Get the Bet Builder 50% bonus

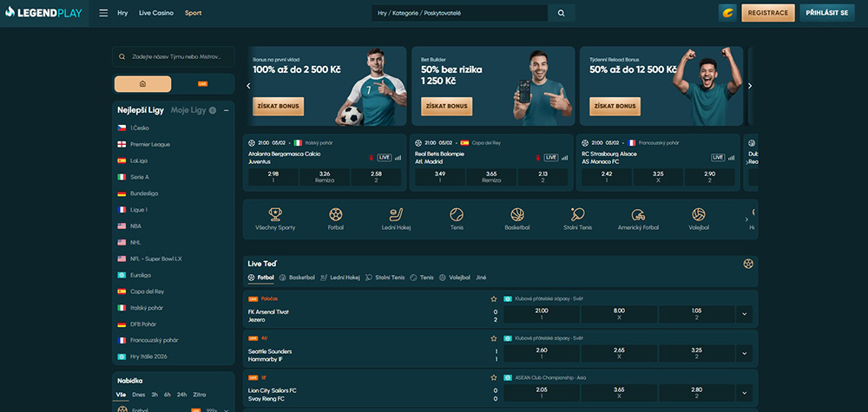click(x=447, y=106)
